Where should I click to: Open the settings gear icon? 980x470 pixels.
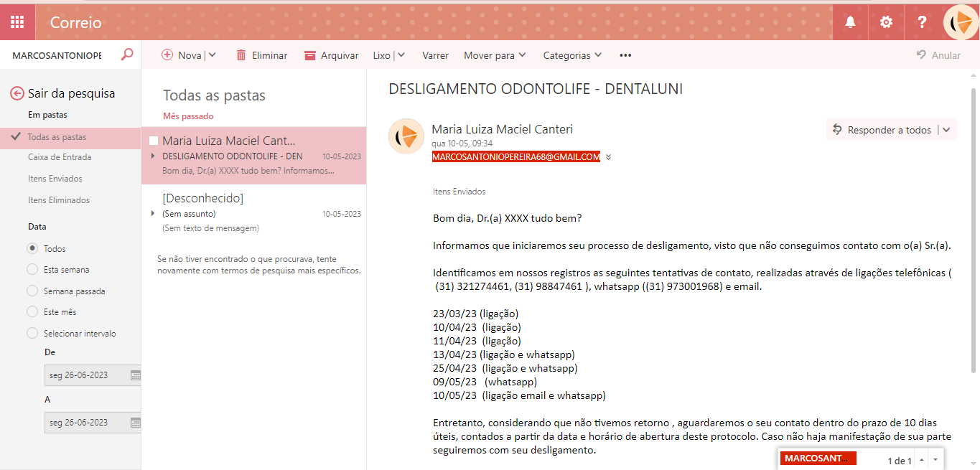tap(887, 22)
